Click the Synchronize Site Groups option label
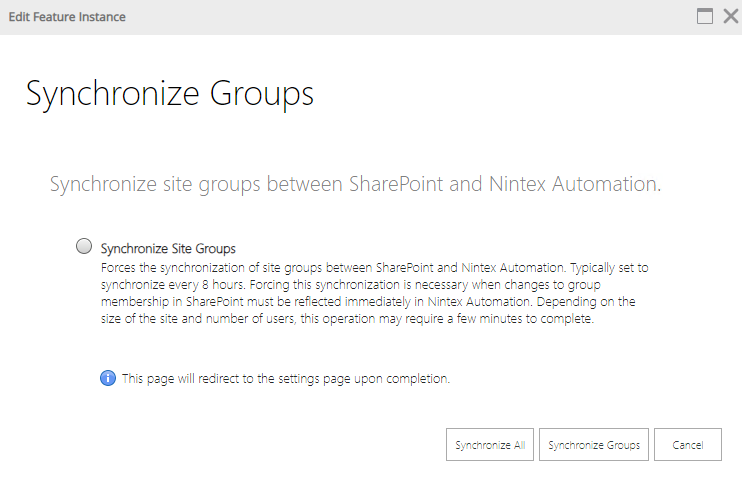The height and width of the screenshot is (482, 742). coord(168,249)
